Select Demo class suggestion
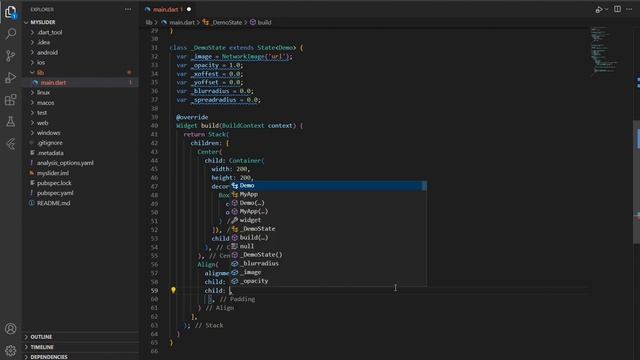 point(327,186)
